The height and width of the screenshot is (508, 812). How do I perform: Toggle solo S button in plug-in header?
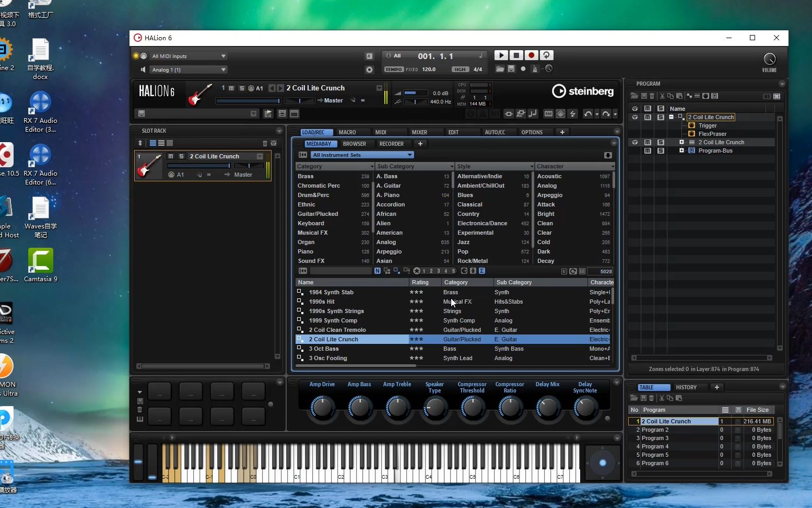click(241, 88)
